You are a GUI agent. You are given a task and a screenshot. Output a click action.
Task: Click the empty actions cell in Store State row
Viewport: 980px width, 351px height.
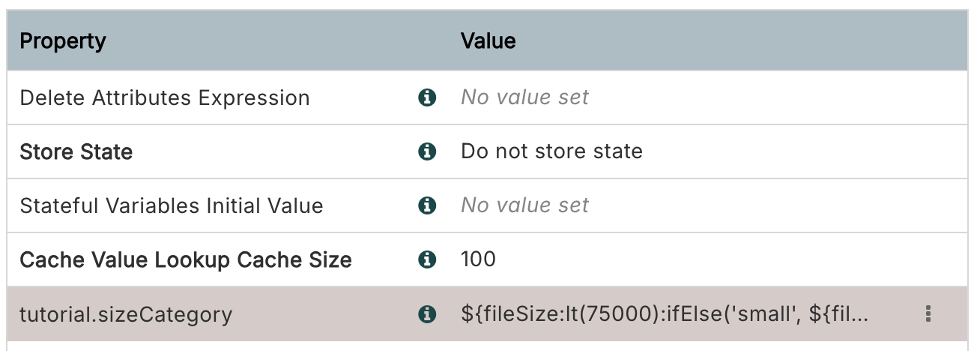[x=928, y=151]
